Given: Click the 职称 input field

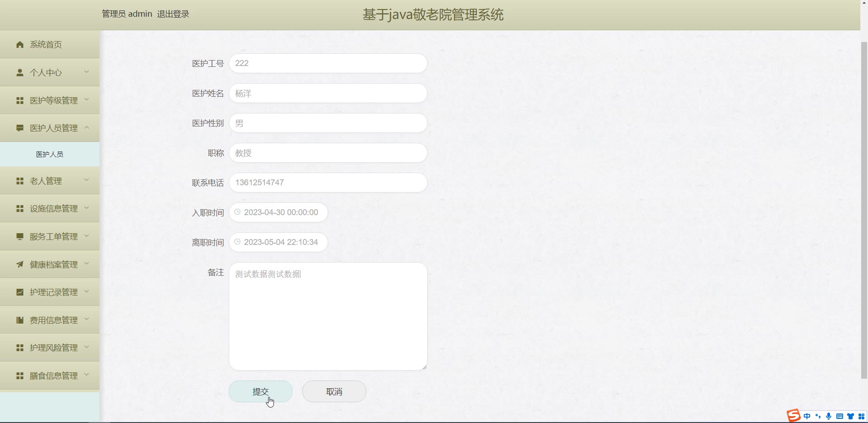Looking at the screenshot, I should coord(328,153).
